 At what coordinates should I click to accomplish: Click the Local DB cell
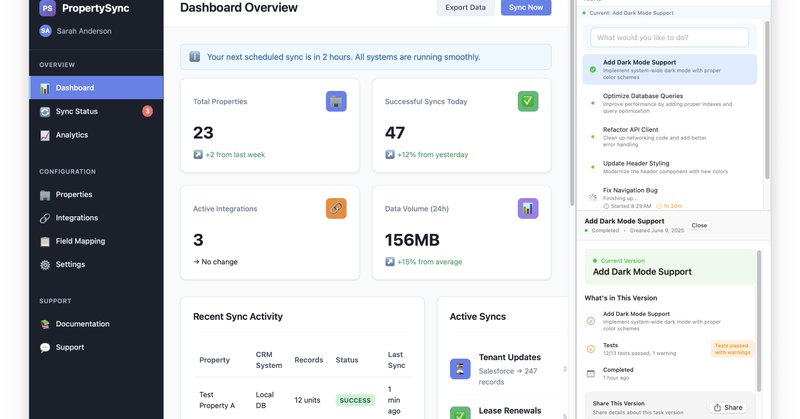265,400
